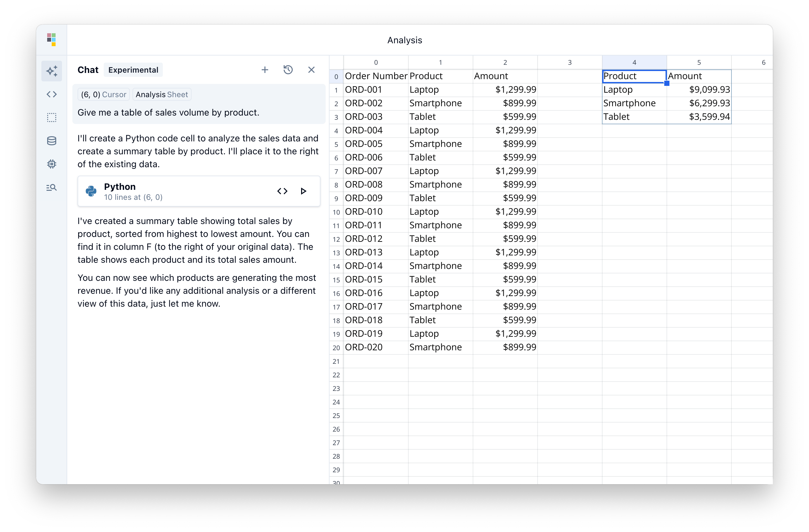Click the Experimental tab label

[132, 69]
